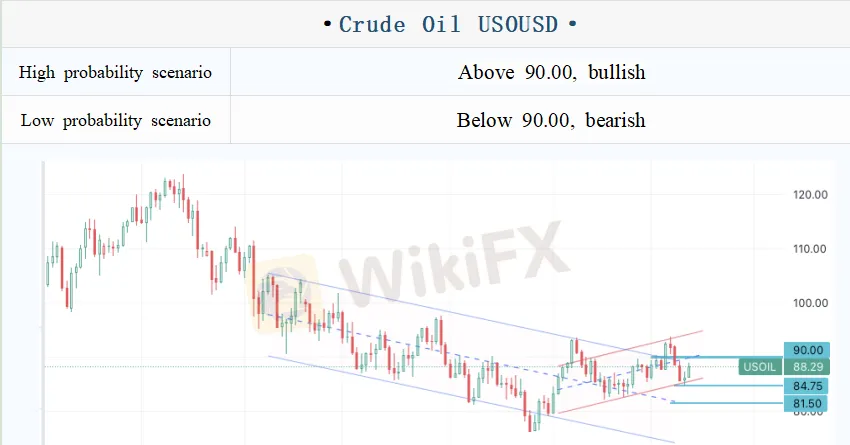850x445 pixels.
Task: Select the 88.29 current price label
Action: pyautogui.click(x=806, y=367)
